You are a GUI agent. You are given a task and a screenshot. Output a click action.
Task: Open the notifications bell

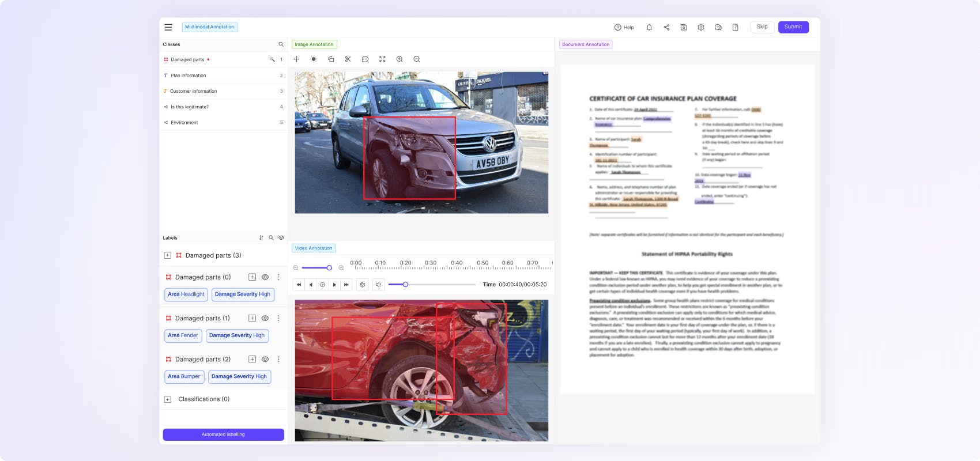649,27
